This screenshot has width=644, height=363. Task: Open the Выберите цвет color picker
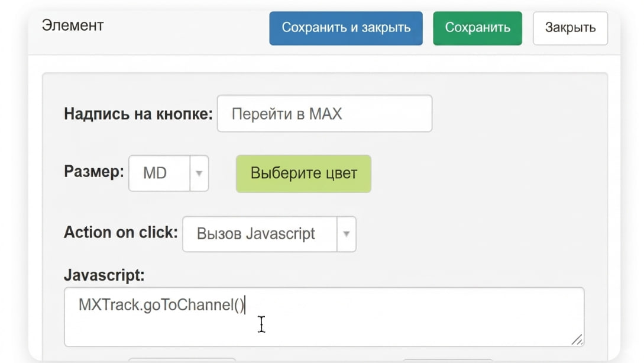click(x=303, y=174)
